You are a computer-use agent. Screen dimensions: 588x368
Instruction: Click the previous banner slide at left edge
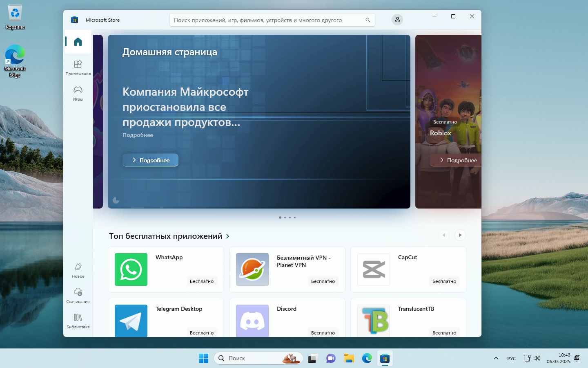click(x=98, y=121)
